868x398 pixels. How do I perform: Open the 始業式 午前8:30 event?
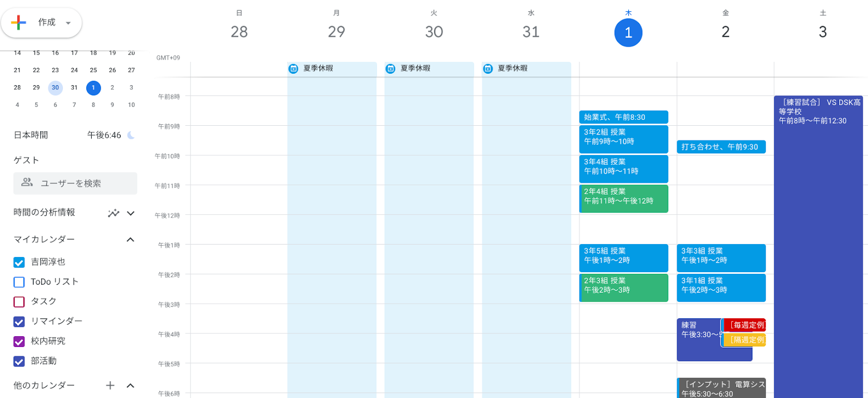(624, 117)
